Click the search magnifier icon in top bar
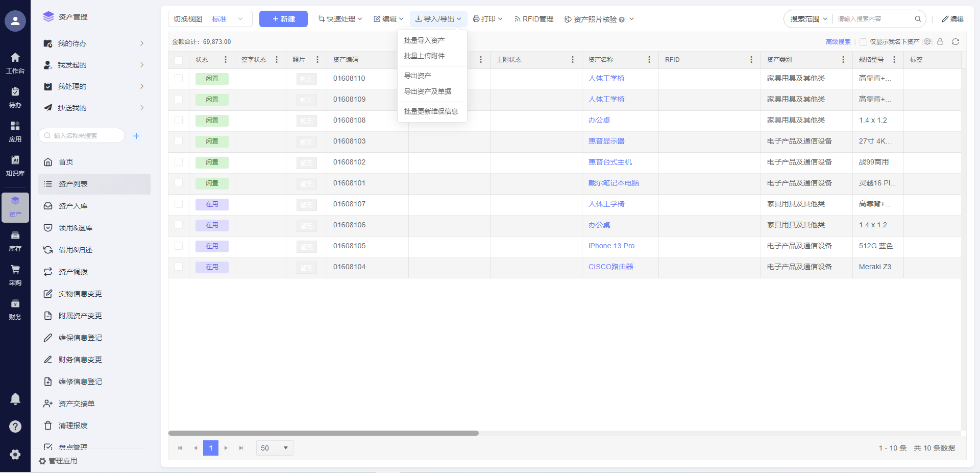This screenshot has width=980, height=473. 918,19
